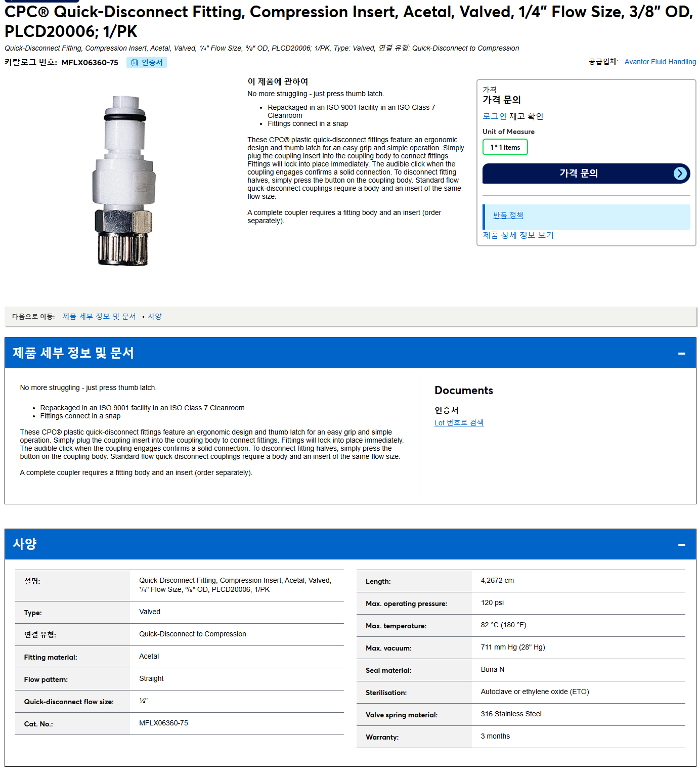This screenshot has height=777, width=700.
Task: Click the 'Buna N' seal material value
Action: point(492,670)
